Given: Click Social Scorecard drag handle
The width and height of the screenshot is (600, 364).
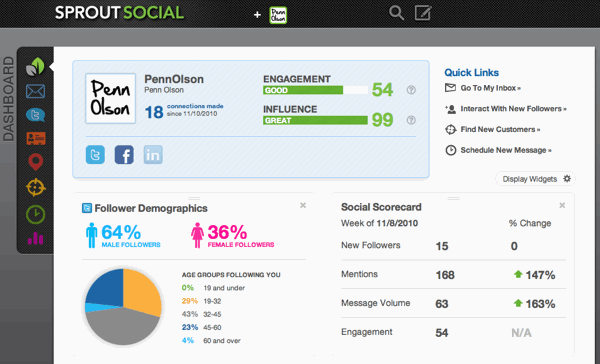Looking at the screenshot, I should 453,198.
